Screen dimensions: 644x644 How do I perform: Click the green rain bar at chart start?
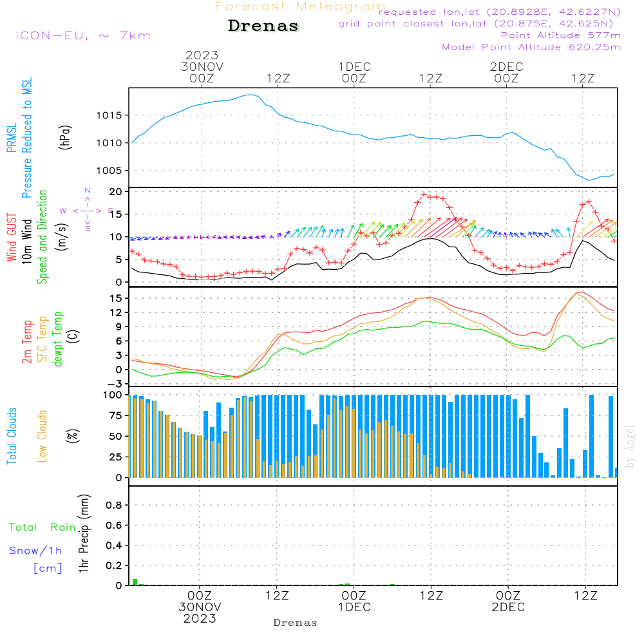135,582
